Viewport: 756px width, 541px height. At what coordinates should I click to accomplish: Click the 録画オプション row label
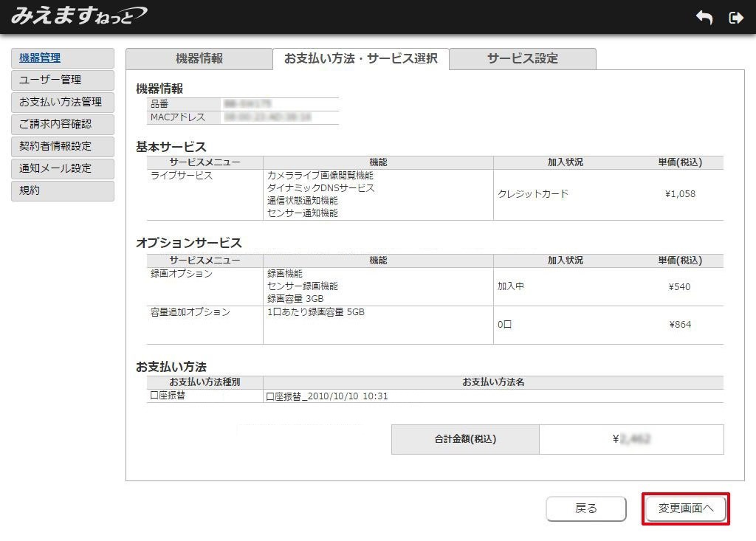click(182, 274)
